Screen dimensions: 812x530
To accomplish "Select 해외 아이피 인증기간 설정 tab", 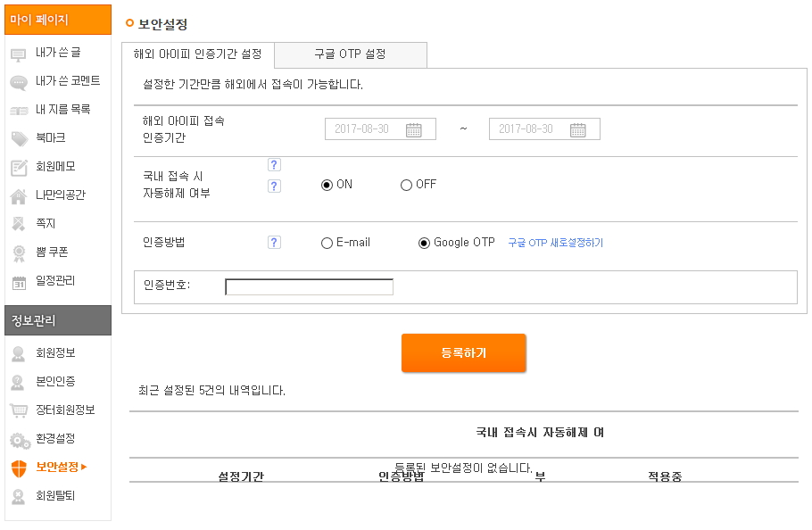I will pyautogui.click(x=197, y=54).
